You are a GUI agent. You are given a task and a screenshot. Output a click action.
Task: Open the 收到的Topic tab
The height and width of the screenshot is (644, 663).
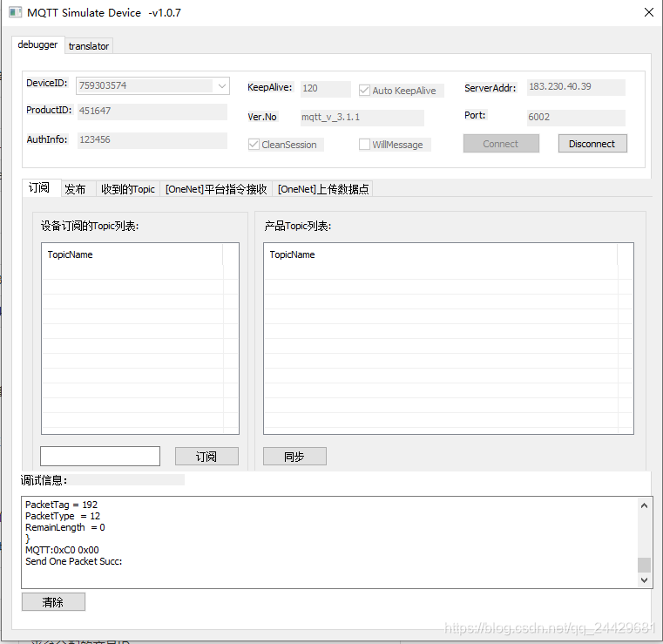click(128, 189)
